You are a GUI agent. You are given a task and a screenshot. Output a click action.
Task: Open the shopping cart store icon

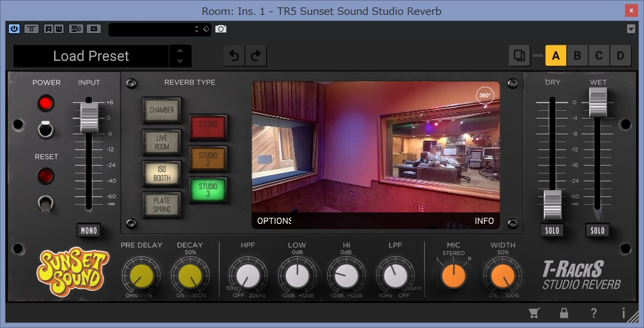click(534, 313)
